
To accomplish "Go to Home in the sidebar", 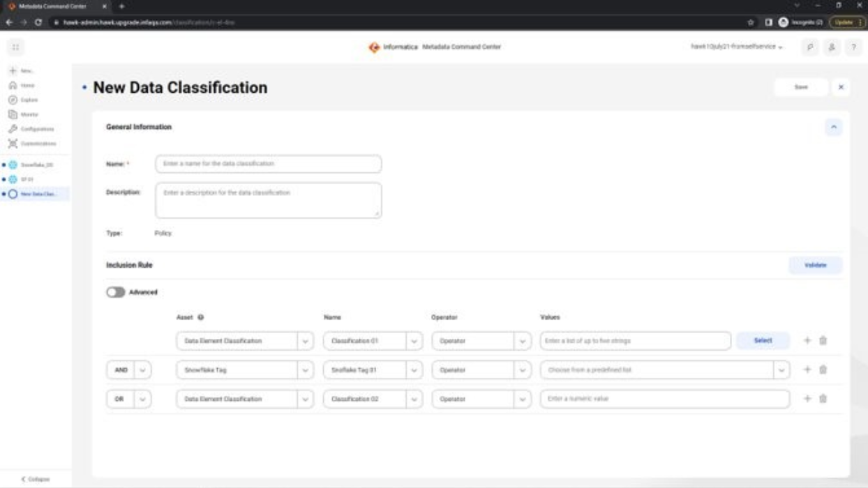I will [x=21, y=85].
